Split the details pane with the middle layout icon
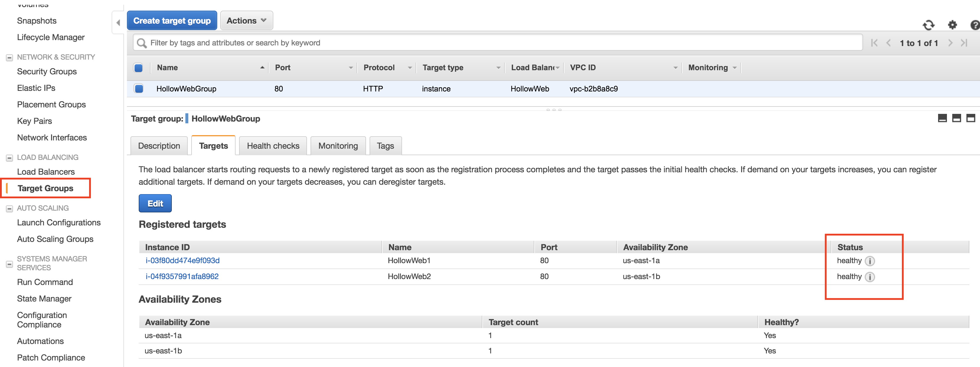 tap(956, 118)
